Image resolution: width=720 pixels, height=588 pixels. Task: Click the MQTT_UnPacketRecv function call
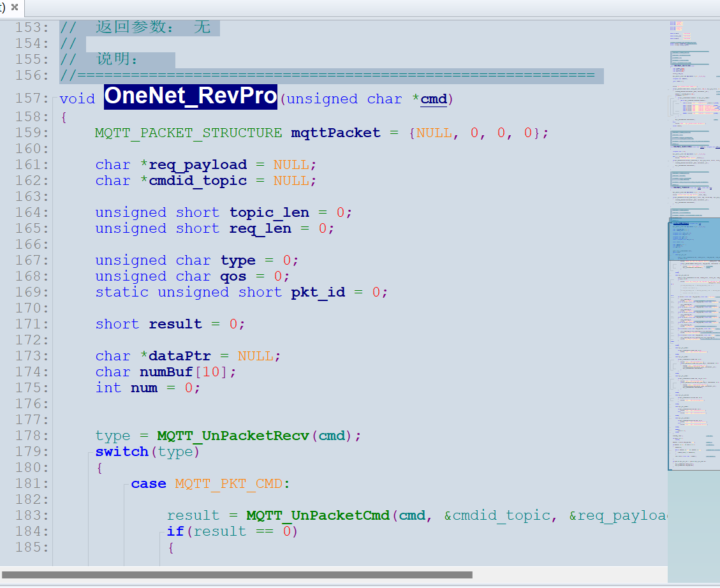coord(233,436)
